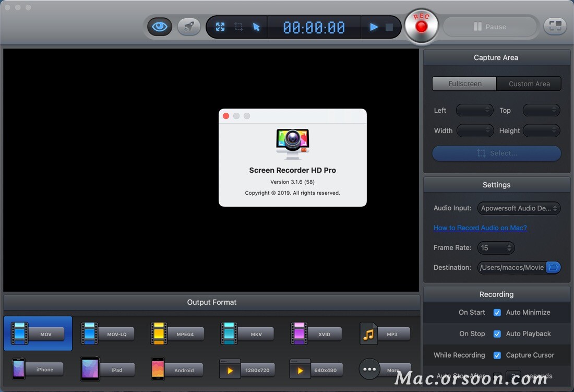Viewport: 574px width, 392px height.
Task: Click the Play playback control
Action: (374, 26)
